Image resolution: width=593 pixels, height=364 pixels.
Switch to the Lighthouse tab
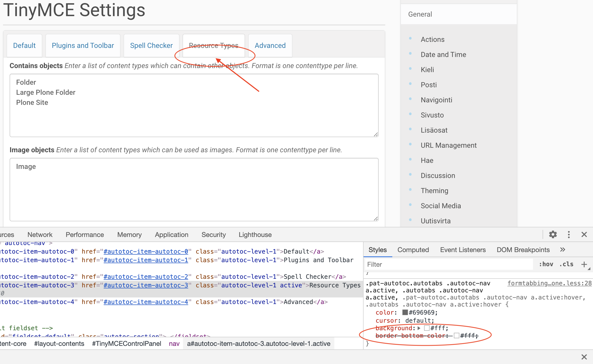pyautogui.click(x=255, y=234)
